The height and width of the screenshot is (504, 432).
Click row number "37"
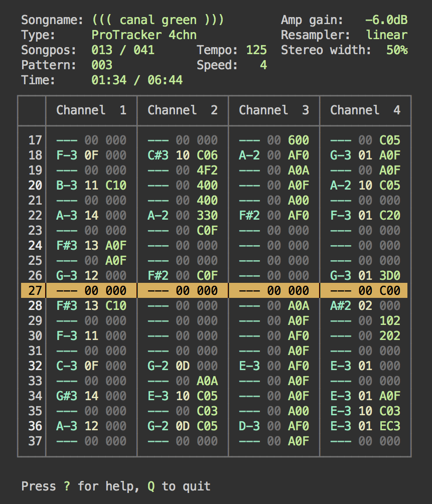(x=35, y=441)
